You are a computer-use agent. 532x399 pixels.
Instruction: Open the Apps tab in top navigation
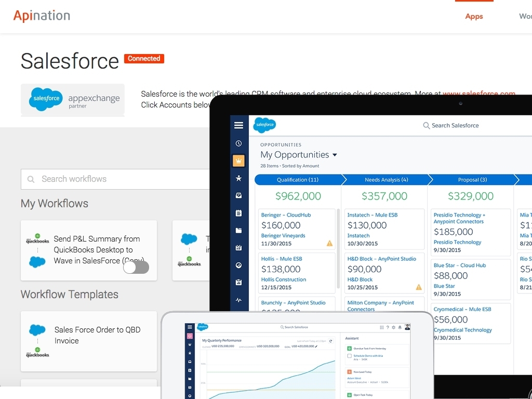click(x=474, y=17)
